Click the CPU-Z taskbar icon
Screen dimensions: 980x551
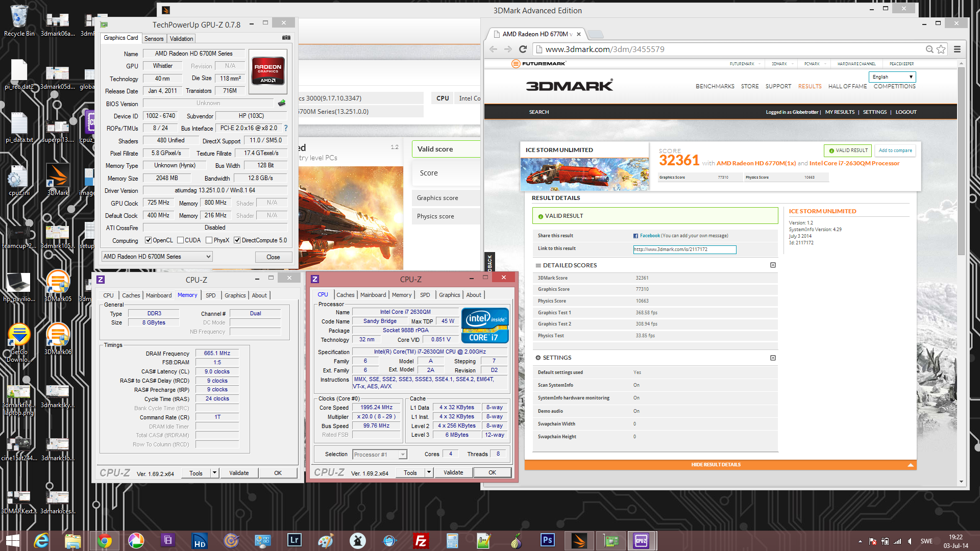(x=641, y=541)
